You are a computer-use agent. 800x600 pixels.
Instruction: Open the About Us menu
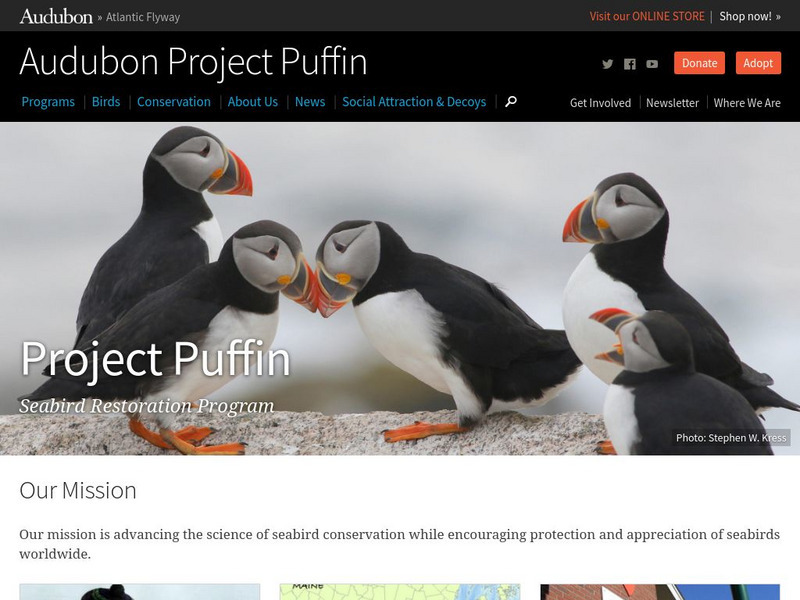[253, 102]
